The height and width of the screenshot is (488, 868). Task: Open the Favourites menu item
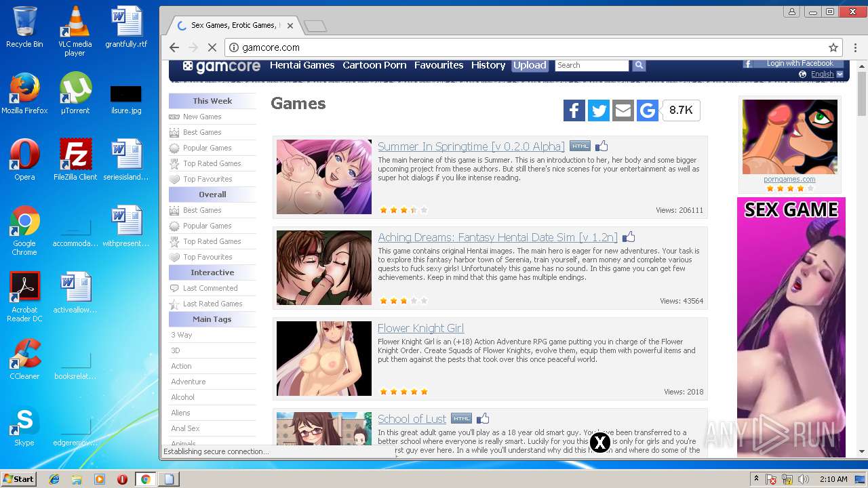[439, 65]
